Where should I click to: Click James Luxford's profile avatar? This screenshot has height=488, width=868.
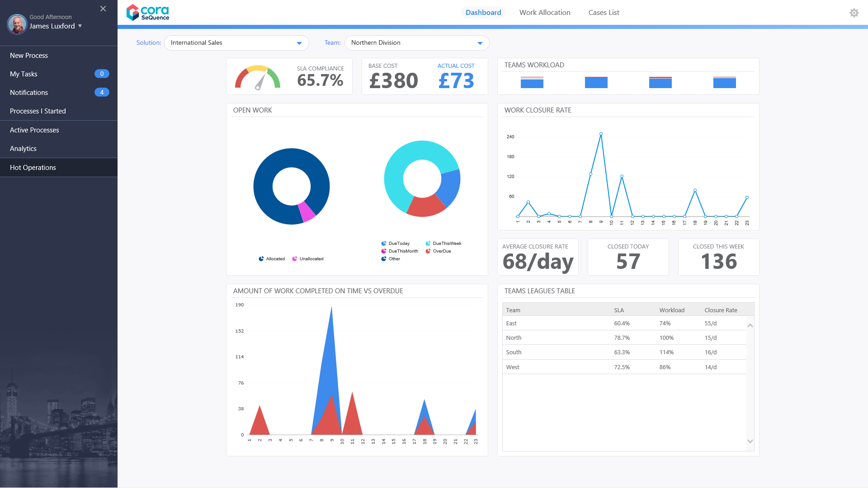coord(17,24)
